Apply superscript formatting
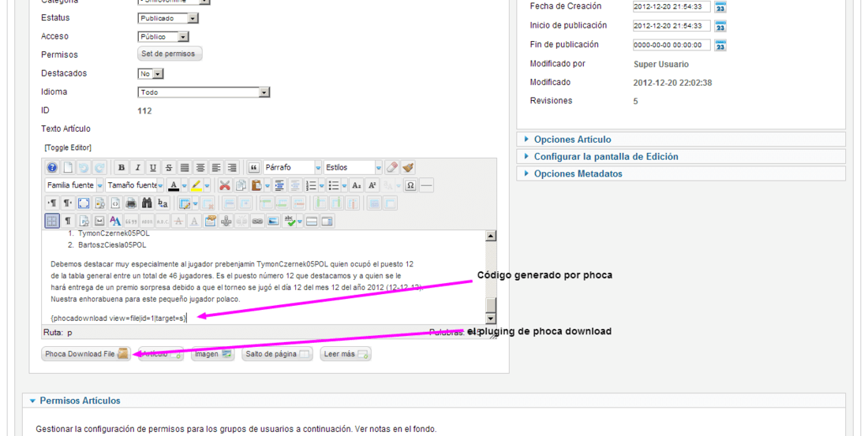Image resolution: width=868 pixels, height=436 pixels. 372,185
